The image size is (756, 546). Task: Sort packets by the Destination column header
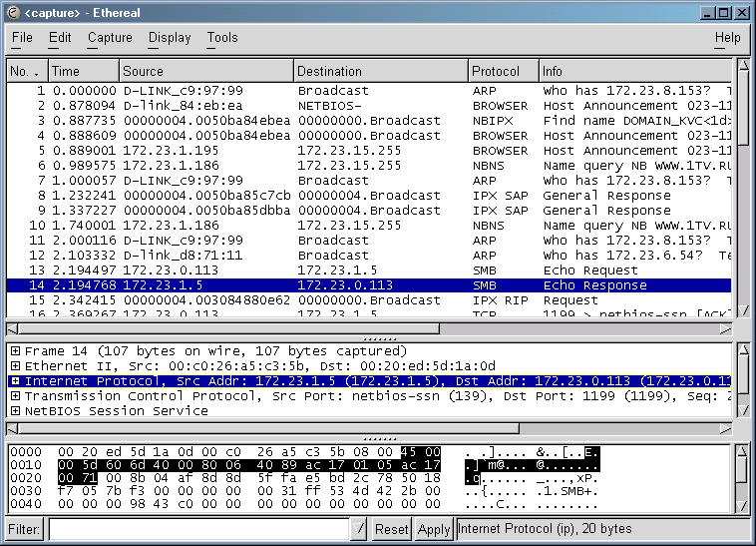pos(381,72)
